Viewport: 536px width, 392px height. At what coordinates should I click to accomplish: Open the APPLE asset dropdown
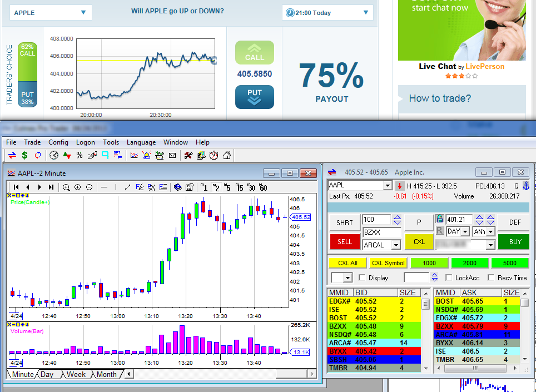point(51,13)
